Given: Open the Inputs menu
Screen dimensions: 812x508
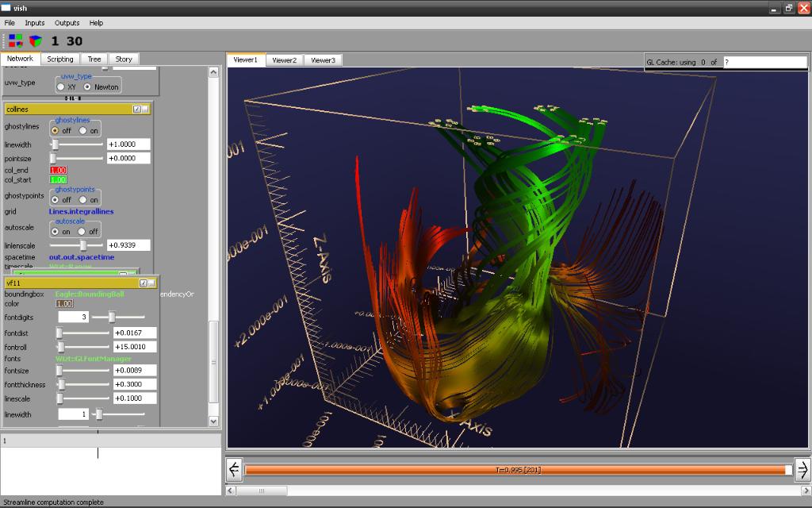Looking at the screenshot, I should [x=35, y=23].
